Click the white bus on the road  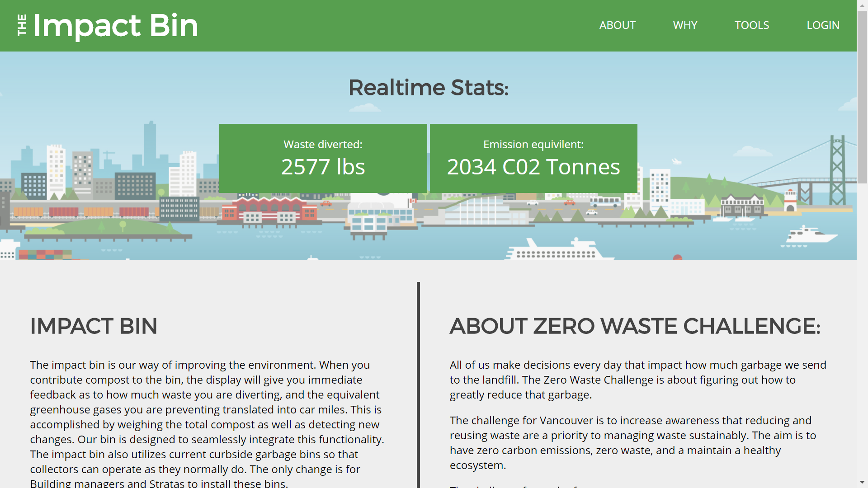click(605, 202)
